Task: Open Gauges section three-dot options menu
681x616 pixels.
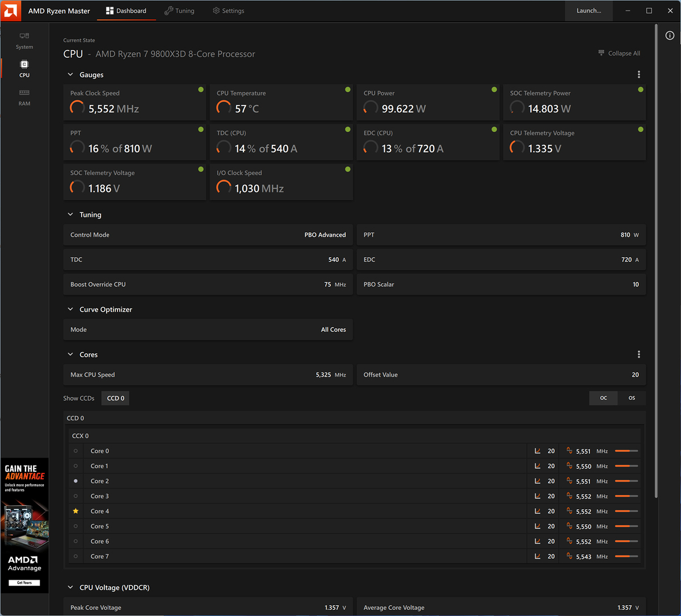Action: coord(639,74)
